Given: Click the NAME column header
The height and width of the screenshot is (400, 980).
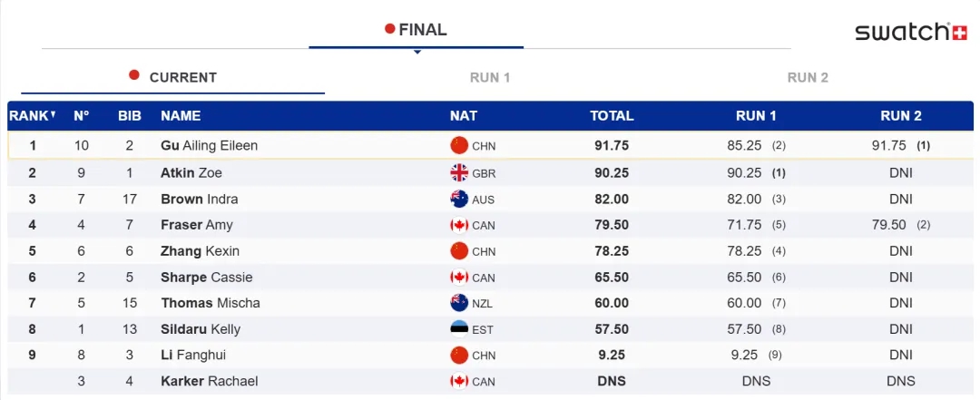Looking at the screenshot, I should [181, 116].
